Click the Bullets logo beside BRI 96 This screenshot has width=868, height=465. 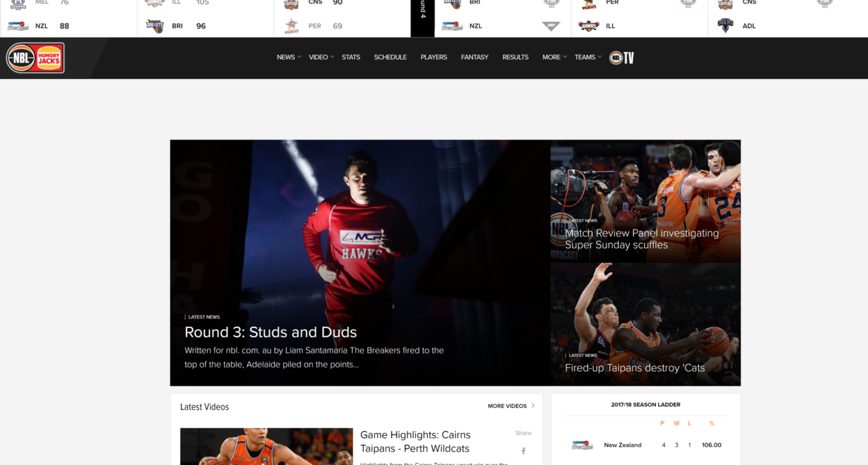154,26
